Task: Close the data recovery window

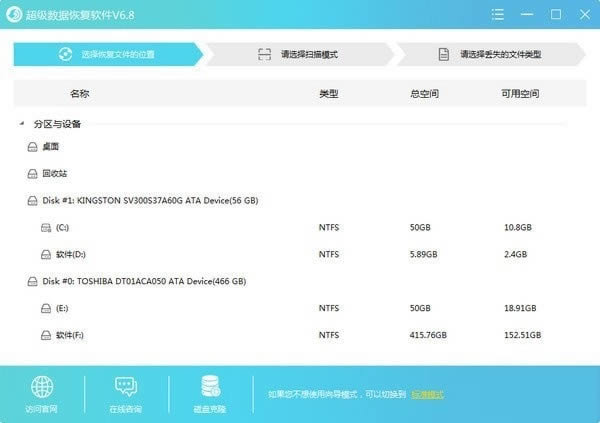Action: [585, 15]
